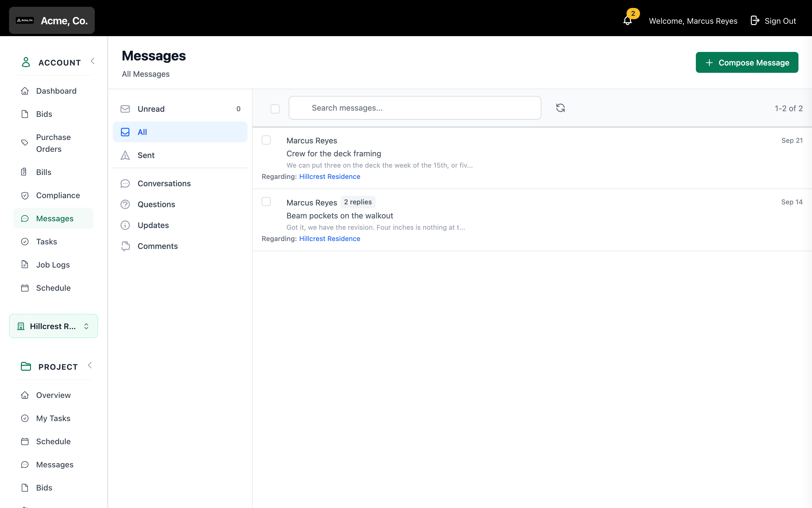The image size is (812, 508).
Task: Open the Hillcrest R... project selector
Action: pos(54,326)
